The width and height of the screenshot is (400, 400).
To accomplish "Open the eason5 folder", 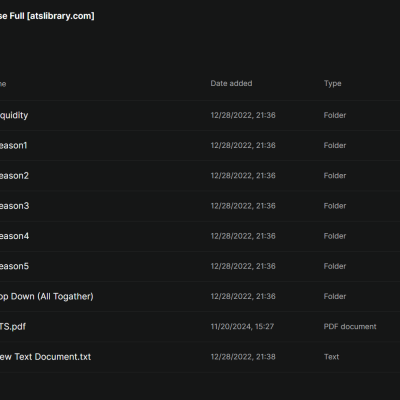I will point(14,266).
